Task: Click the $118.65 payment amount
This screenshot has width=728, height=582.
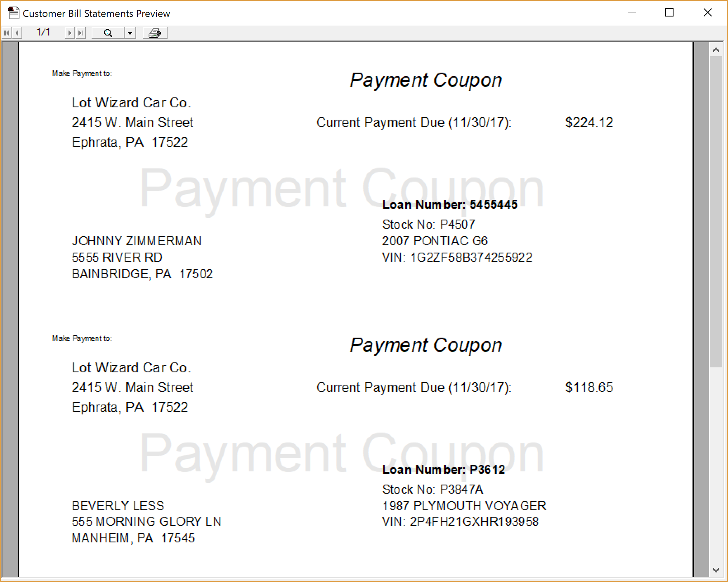Action: [x=589, y=388]
